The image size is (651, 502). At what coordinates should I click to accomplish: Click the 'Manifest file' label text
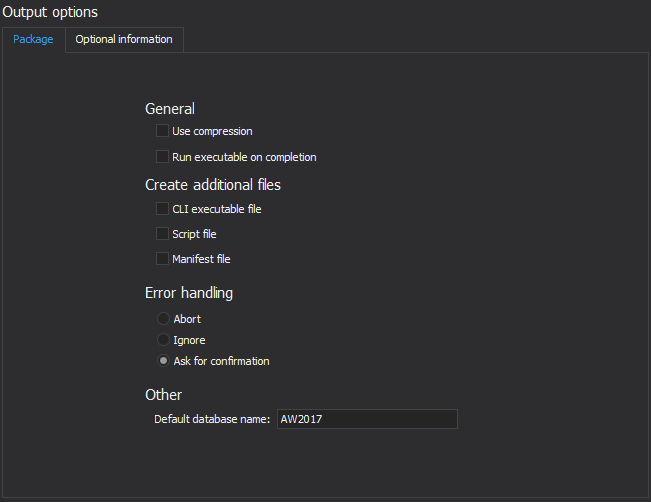point(201,259)
